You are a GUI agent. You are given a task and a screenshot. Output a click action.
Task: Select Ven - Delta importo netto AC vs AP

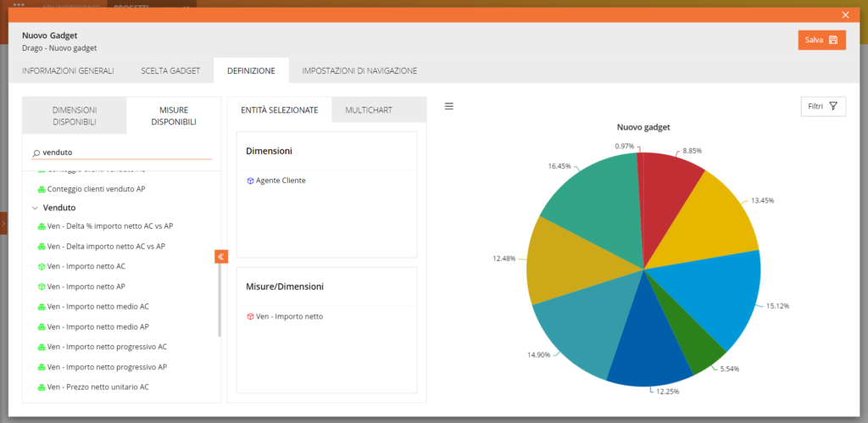106,247
